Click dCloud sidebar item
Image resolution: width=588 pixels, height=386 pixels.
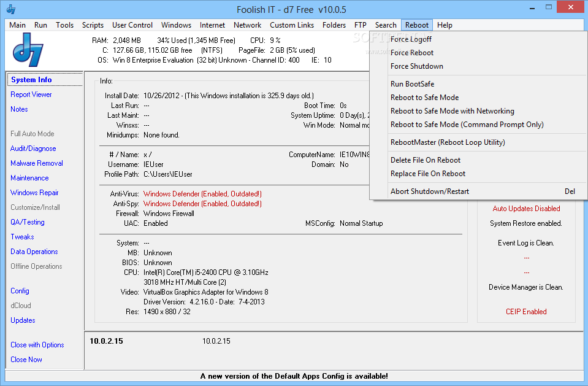[21, 305]
